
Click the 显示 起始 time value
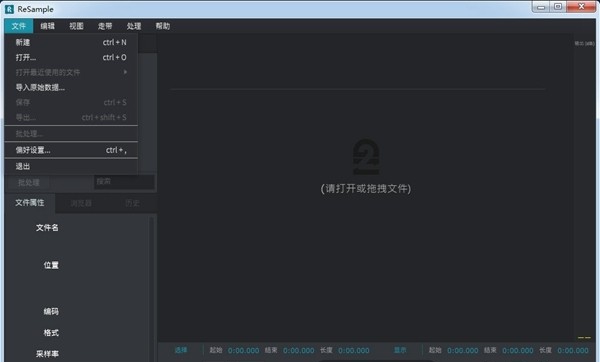tap(463, 351)
